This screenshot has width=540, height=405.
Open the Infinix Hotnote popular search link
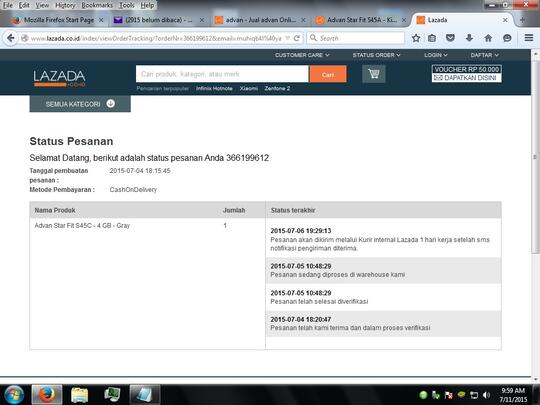click(214, 89)
